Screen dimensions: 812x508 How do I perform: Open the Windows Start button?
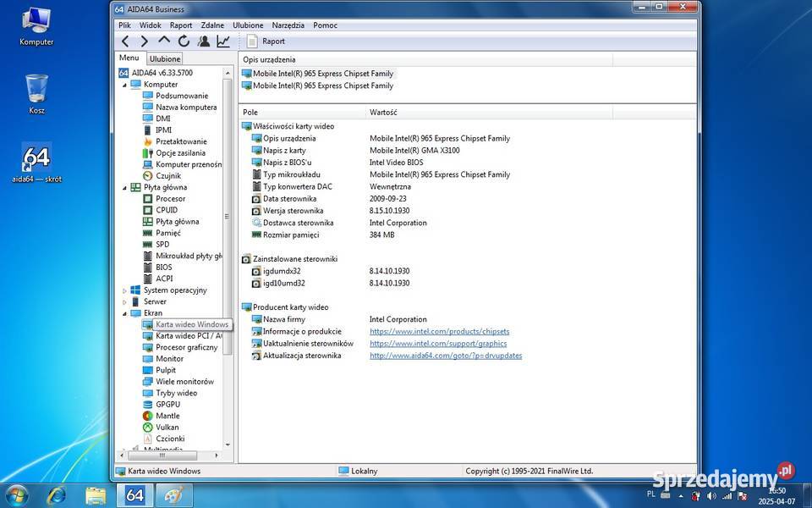pyautogui.click(x=16, y=494)
